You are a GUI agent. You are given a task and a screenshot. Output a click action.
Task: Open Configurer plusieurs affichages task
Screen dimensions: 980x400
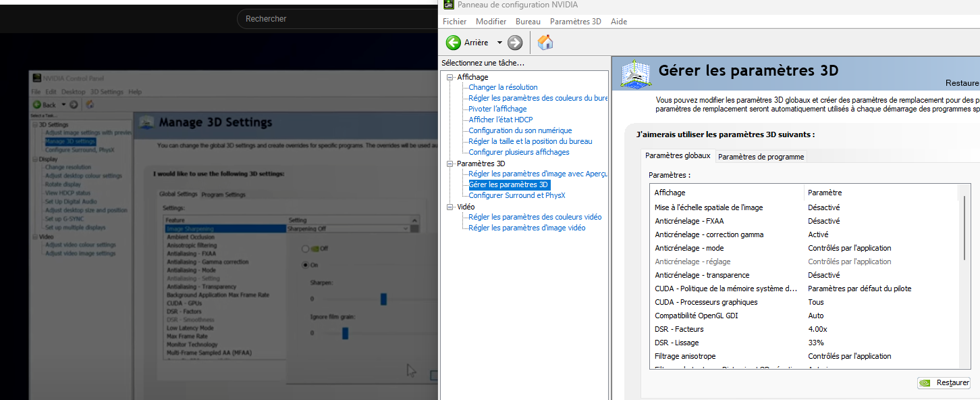[518, 152]
